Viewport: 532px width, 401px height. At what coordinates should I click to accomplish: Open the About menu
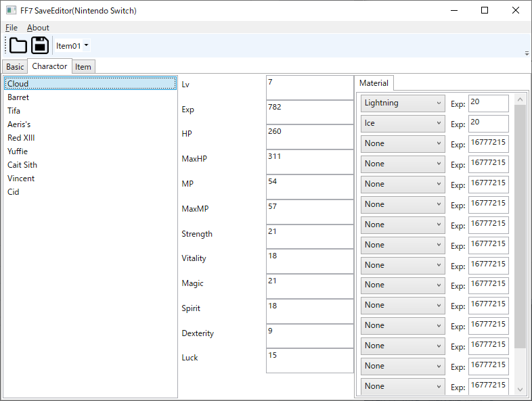tap(38, 28)
